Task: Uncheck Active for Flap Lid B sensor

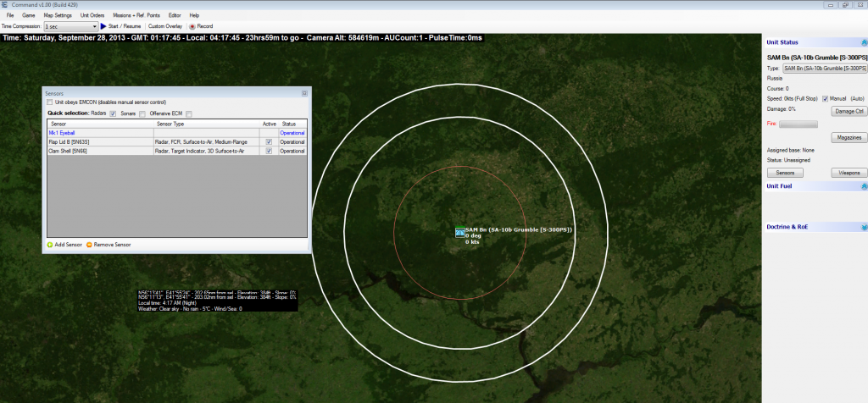Action: 269,142
